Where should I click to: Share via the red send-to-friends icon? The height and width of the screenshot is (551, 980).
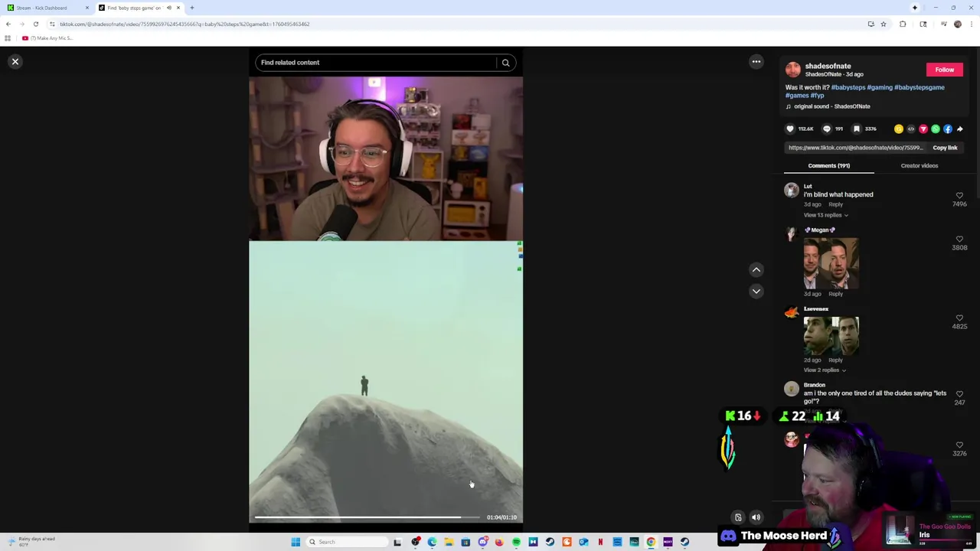923,129
